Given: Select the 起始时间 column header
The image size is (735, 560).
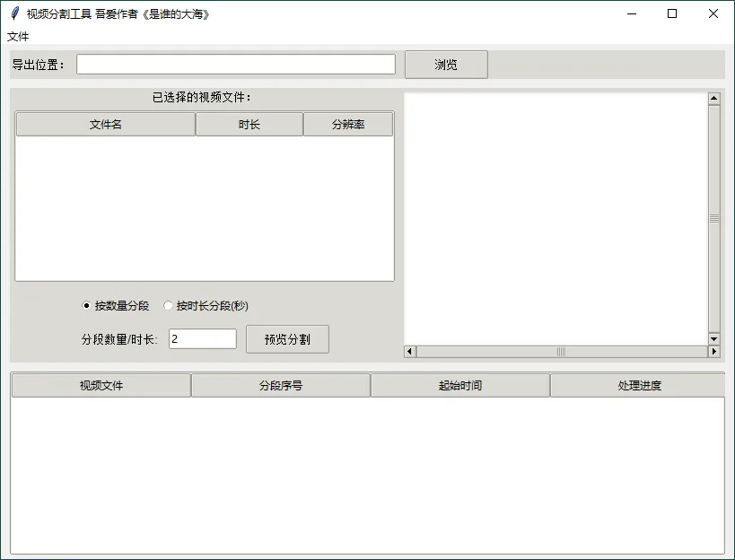Looking at the screenshot, I should click(459, 384).
